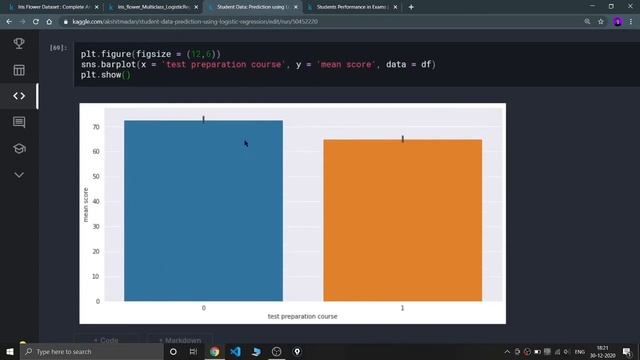640x360 pixels.
Task: Open the browser home page
Action: click(49, 22)
